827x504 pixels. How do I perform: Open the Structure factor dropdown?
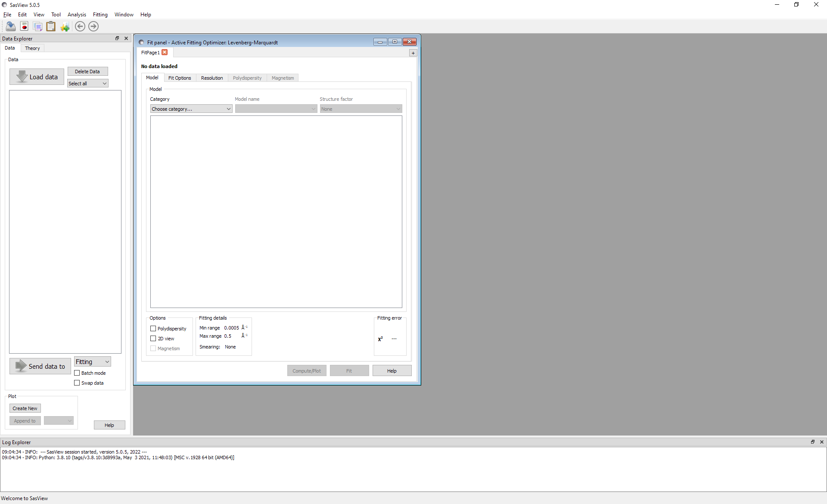coord(361,109)
